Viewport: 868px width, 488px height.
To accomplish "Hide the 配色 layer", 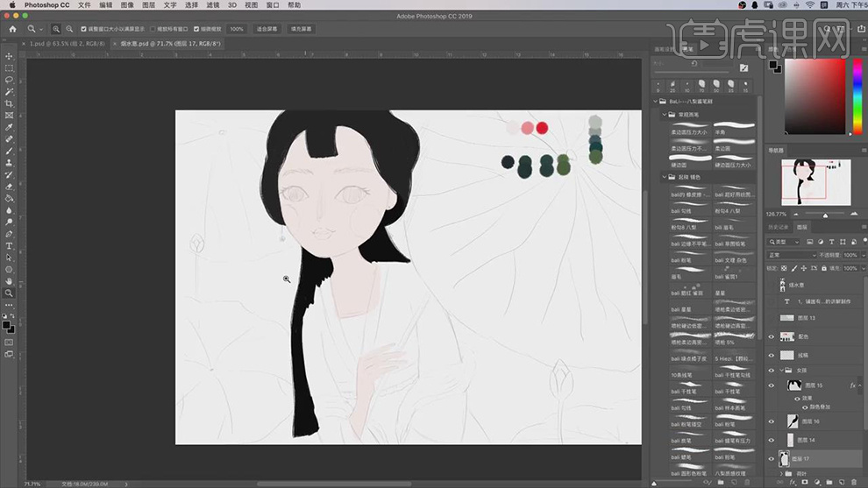I will 772,336.
